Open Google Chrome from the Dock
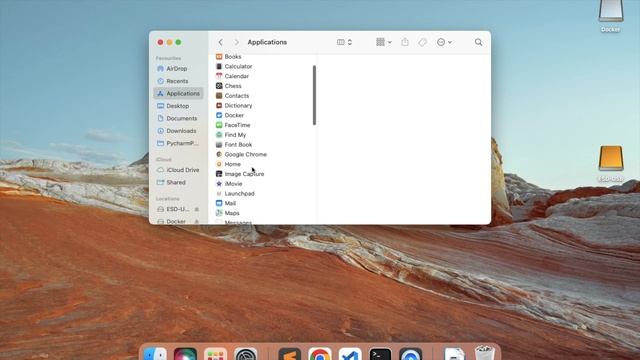The image size is (640, 360). point(320,354)
